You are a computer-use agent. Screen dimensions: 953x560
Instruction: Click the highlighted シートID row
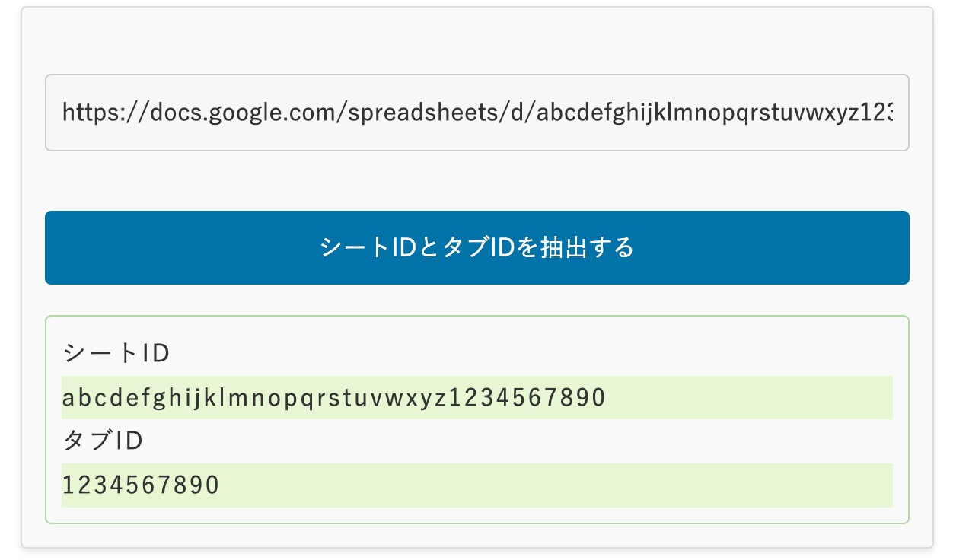click(476, 397)
